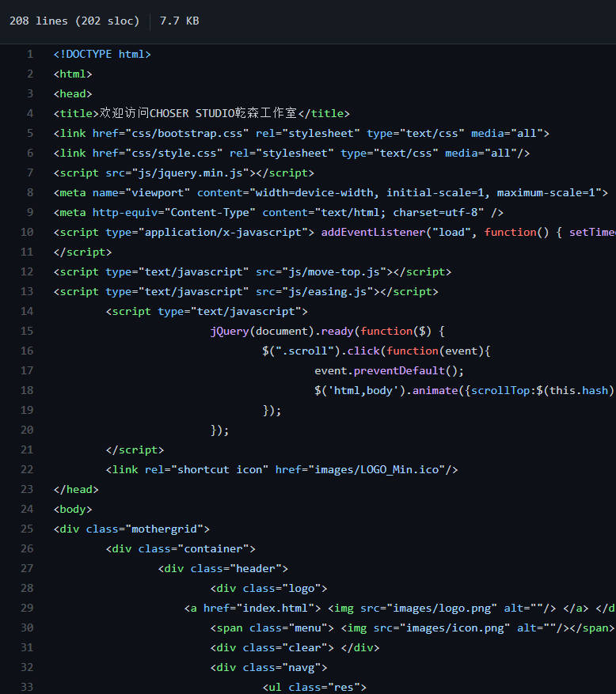This screenshot has height=694, width=616.
Task: Click the "images/LOGO_Min.ico" href value
Action: coord(376,469)
